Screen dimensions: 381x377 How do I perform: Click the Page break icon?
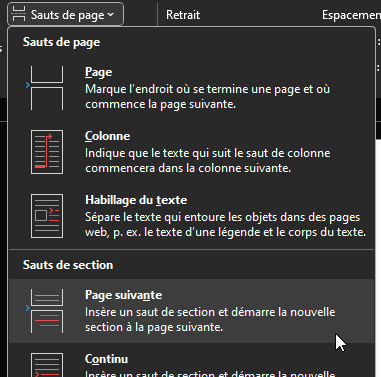[x=46, y=88]
